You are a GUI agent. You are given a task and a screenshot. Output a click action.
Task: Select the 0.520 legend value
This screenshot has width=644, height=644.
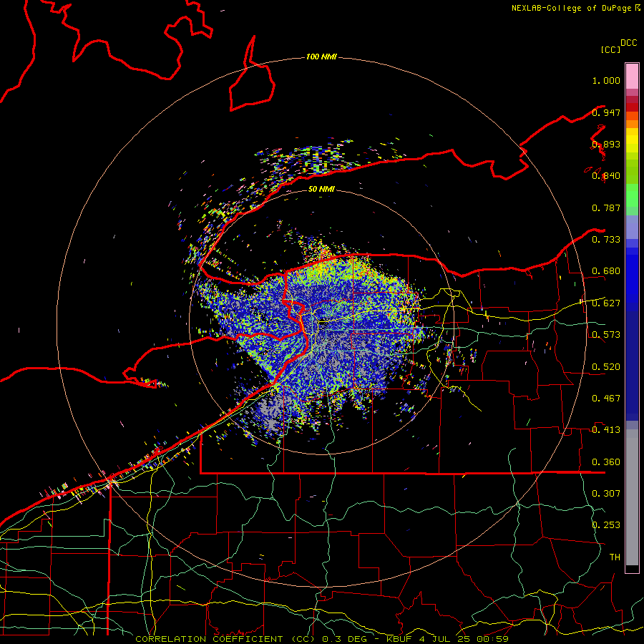pyautogui.click(x=606, y=367)
